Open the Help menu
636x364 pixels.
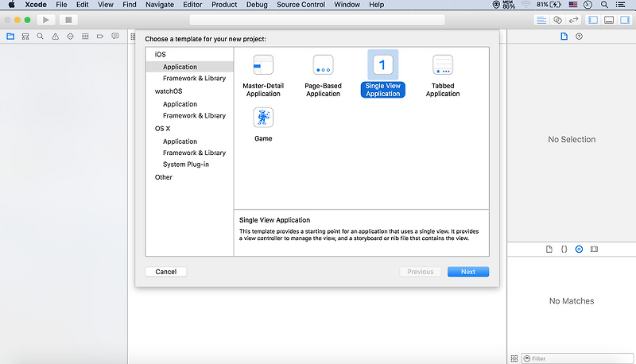(x=376, y=5)
